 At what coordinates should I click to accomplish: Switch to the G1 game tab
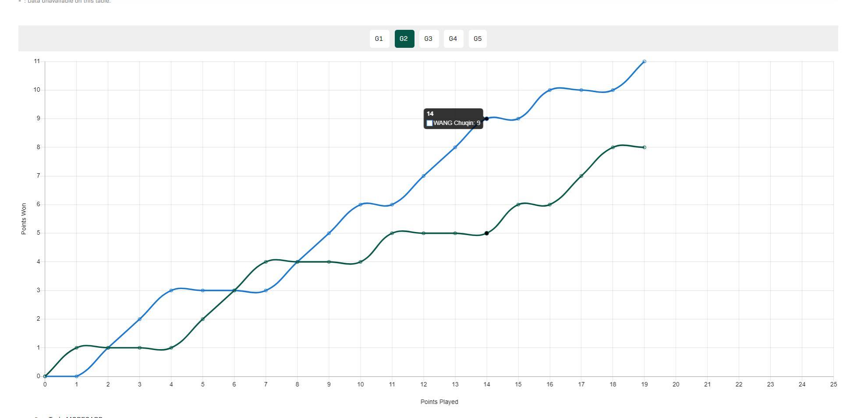pyautogui.click(x=379, y=39)
